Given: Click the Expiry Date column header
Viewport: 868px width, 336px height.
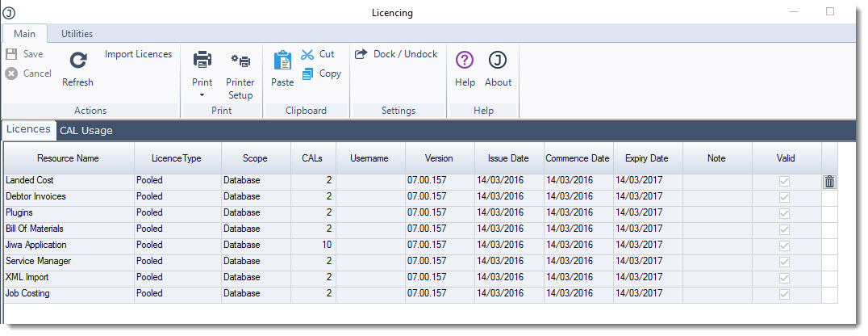Looking at the screenshot, I should (648, 158).
